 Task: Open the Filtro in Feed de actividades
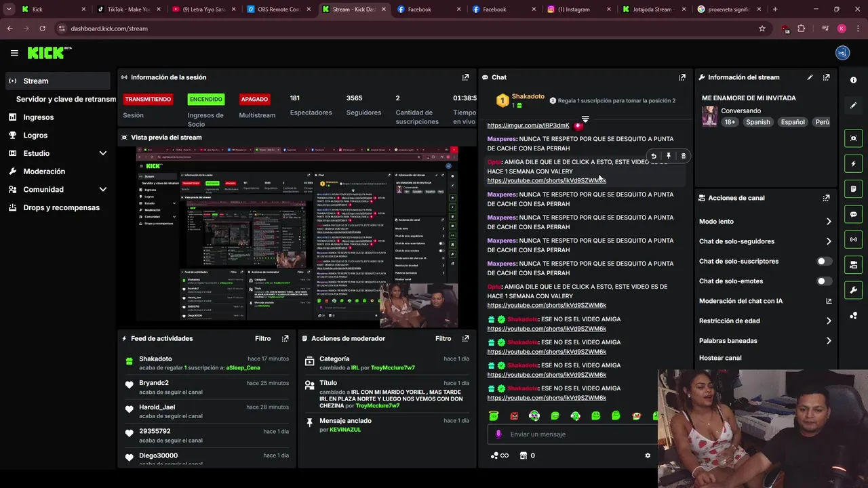coord(262,338)
